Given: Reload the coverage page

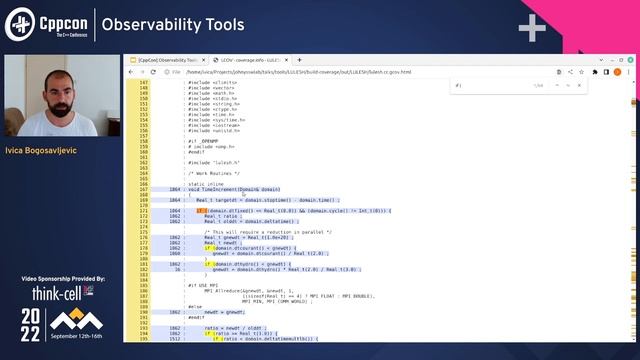Looking at the screenshot, I should [x=153, y=72].
